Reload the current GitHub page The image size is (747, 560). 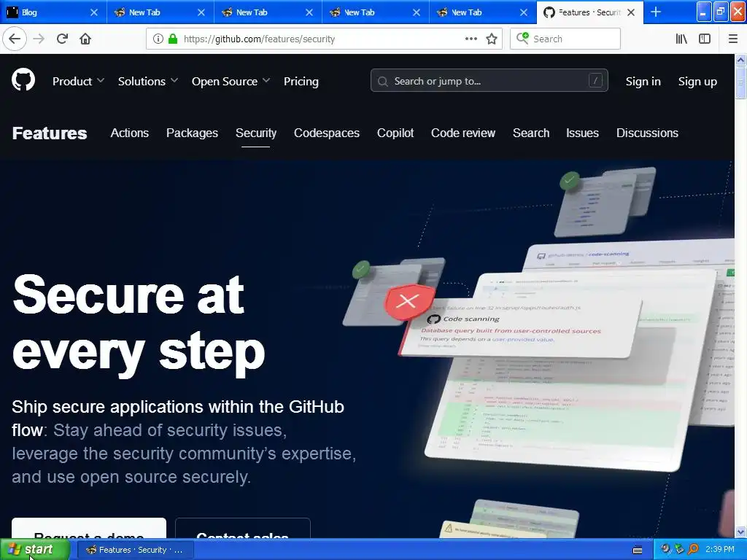[62, 39]
